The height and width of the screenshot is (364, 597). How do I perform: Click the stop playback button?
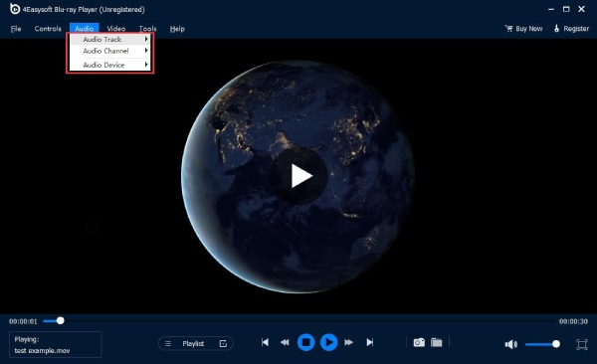point(305,342)
